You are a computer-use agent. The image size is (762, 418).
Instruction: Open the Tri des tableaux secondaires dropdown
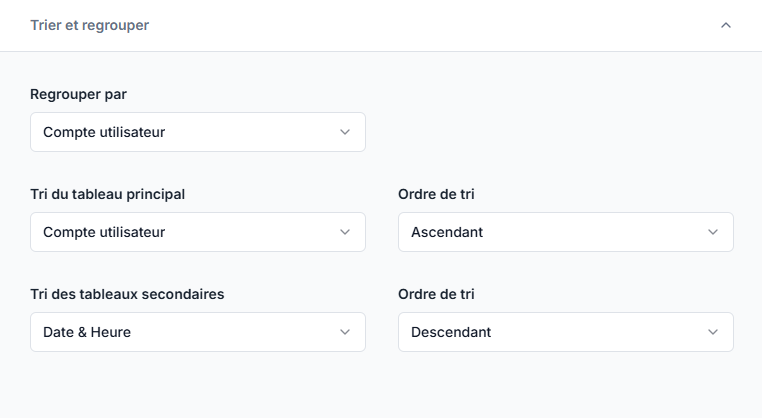tap(197, 332)
